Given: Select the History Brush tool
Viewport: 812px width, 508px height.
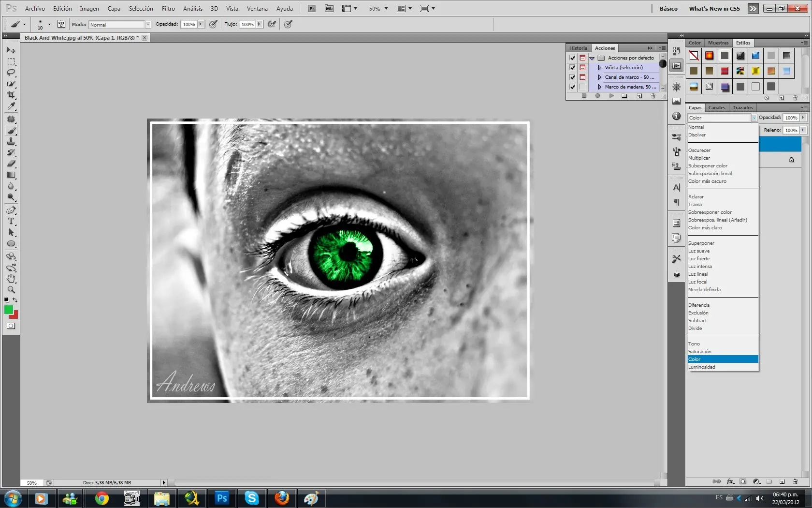Looking at the screenshot, I should (x=11, y=153).
